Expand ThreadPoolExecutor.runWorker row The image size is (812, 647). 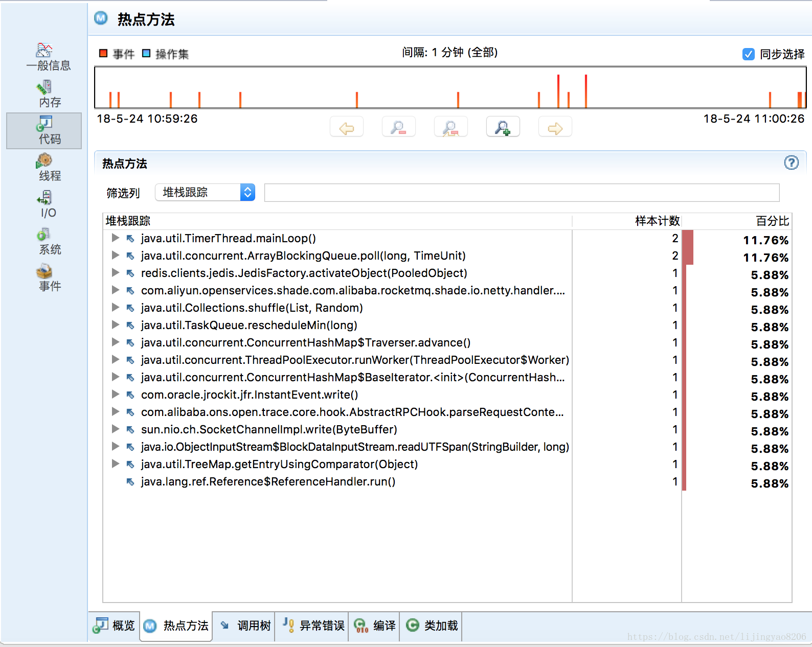click(x=116, y=359)
